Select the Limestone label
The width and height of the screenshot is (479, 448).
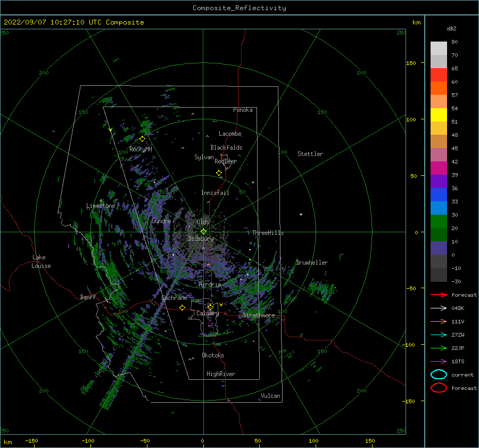tap(101, 206)
